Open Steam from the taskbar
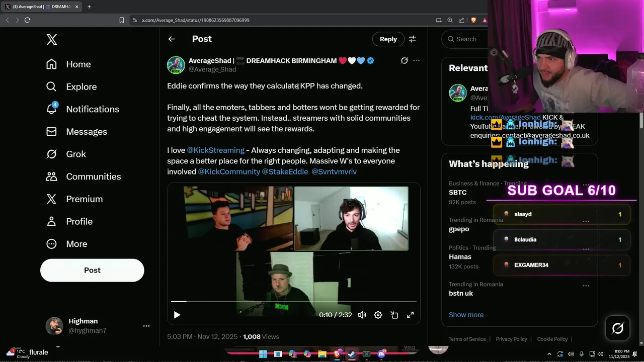644x362 pixels. [x=352, y=354]
